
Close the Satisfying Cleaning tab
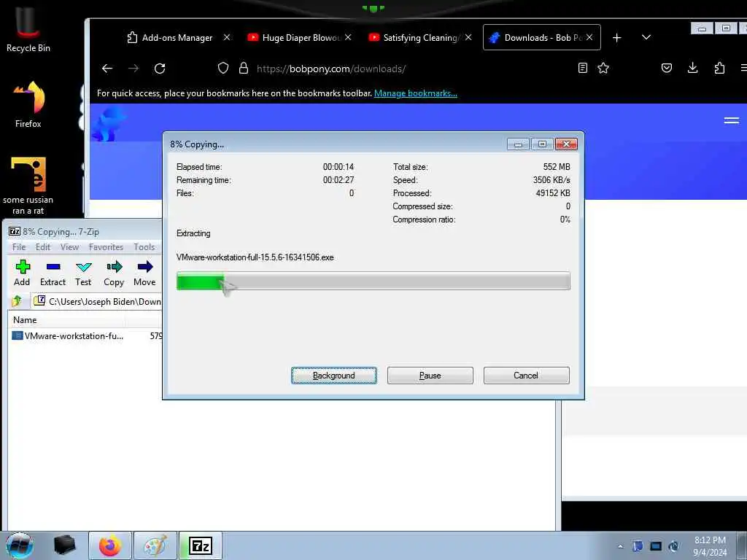pyautogui.click(x=468, y=37)
